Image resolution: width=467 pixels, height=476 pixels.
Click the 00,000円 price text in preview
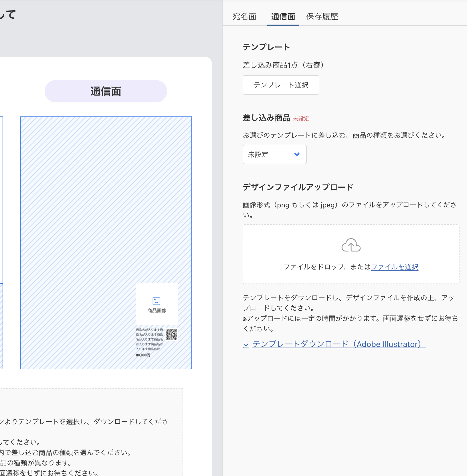142,355
